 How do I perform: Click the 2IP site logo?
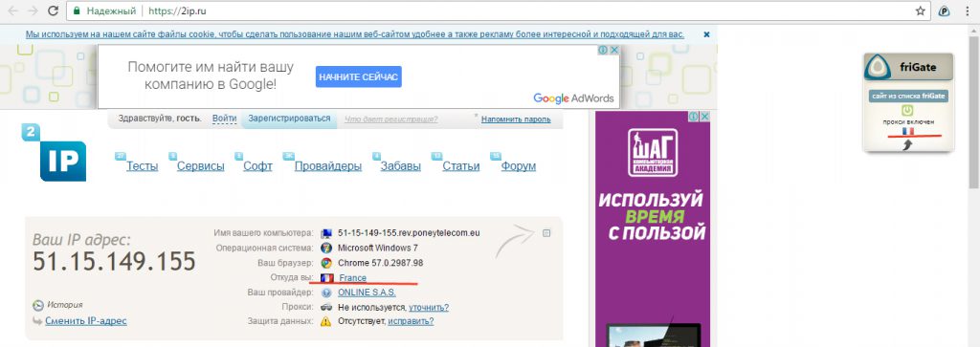pyautogui.click(x=54, y=153)
